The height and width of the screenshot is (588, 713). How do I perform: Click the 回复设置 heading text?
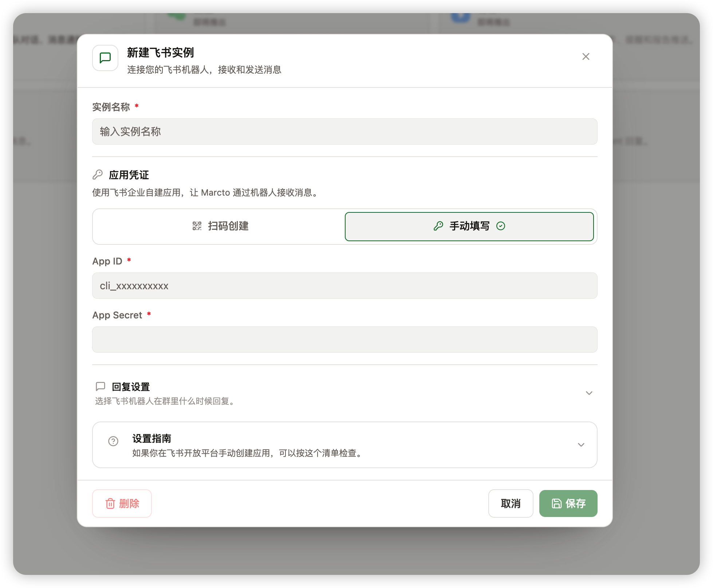131,387
